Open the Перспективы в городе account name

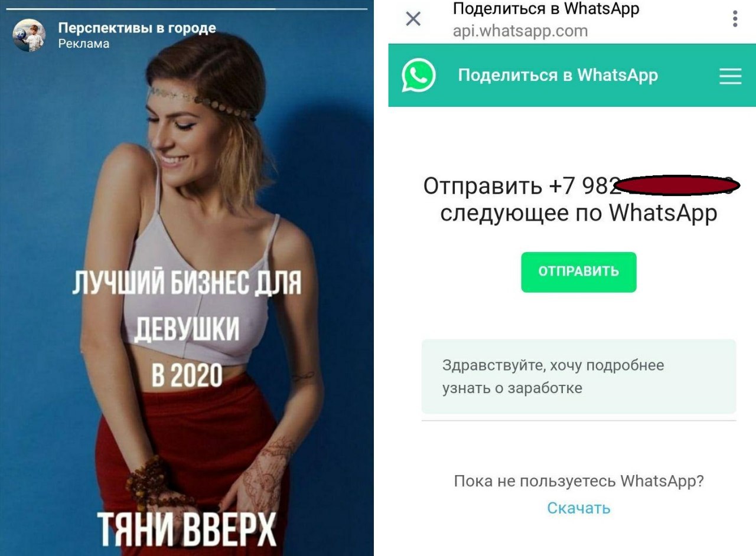[x=137, y=28]
